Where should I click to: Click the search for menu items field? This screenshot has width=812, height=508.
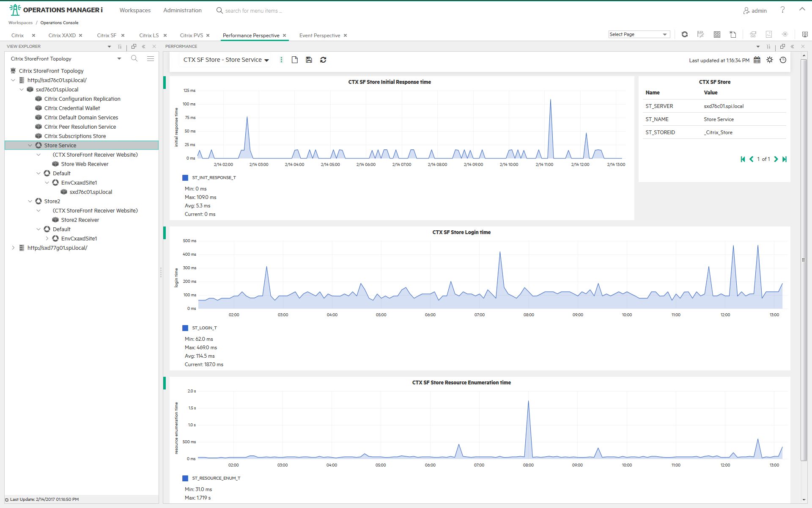[x=253, y=11]
